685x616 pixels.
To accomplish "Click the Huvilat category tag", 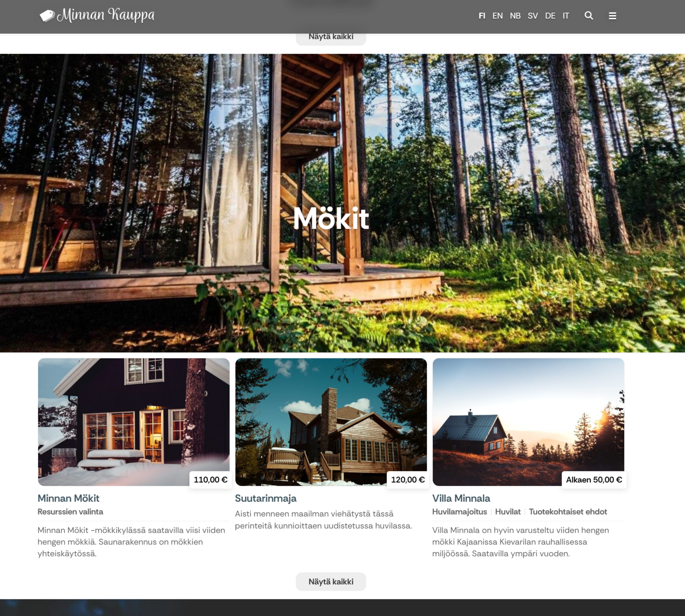I will tap(508, 512).
